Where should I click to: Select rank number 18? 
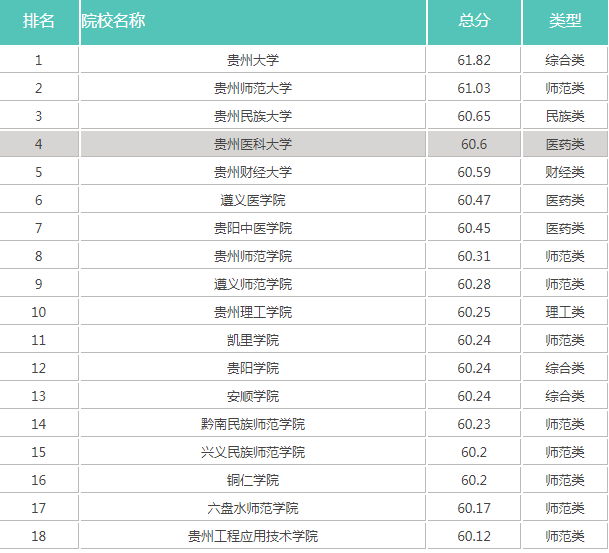38,536
